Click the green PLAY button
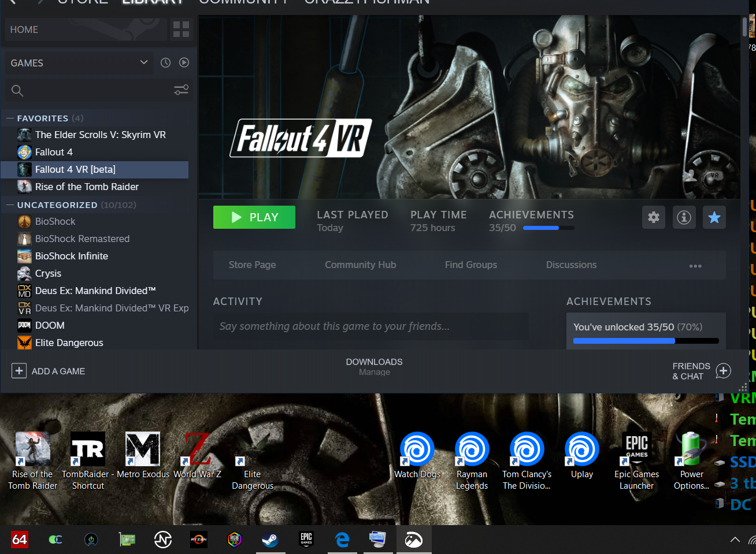756x554 pixels. (254, 217)
